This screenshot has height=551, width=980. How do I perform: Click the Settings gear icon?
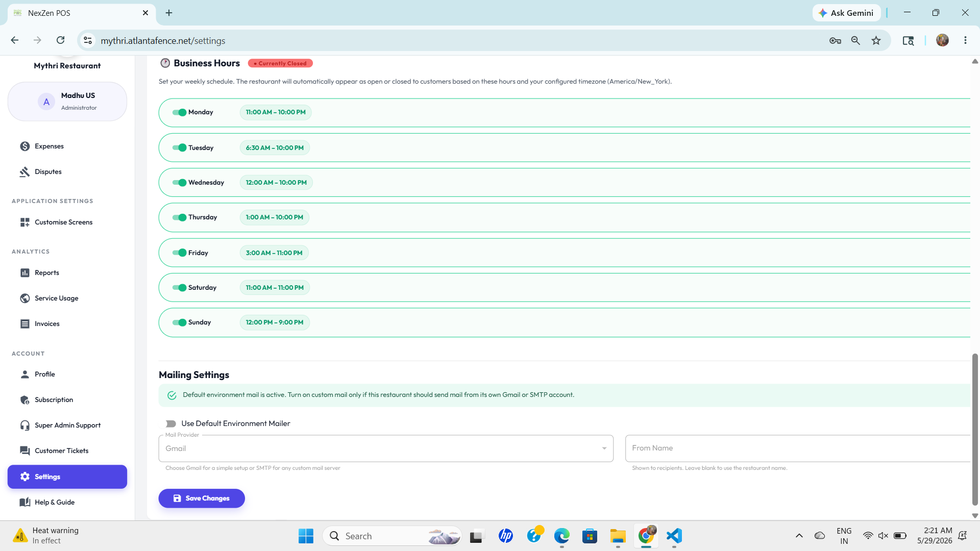[24, 477]
